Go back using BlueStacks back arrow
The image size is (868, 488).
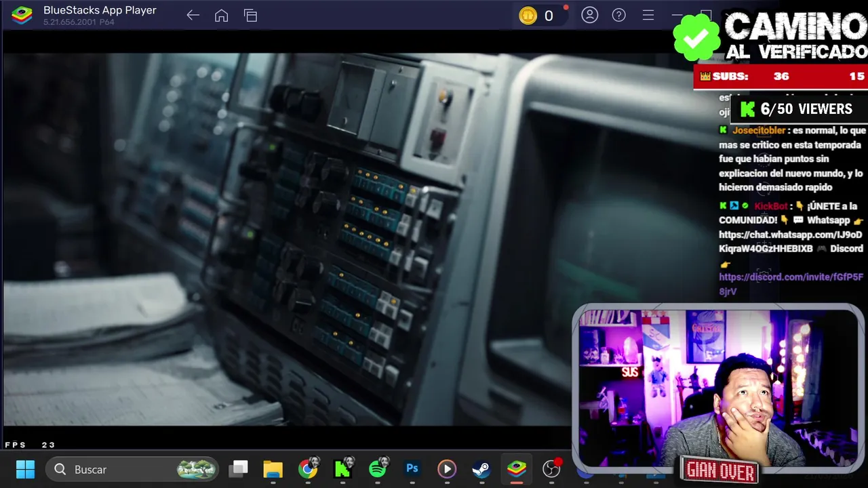coord(193,16)
